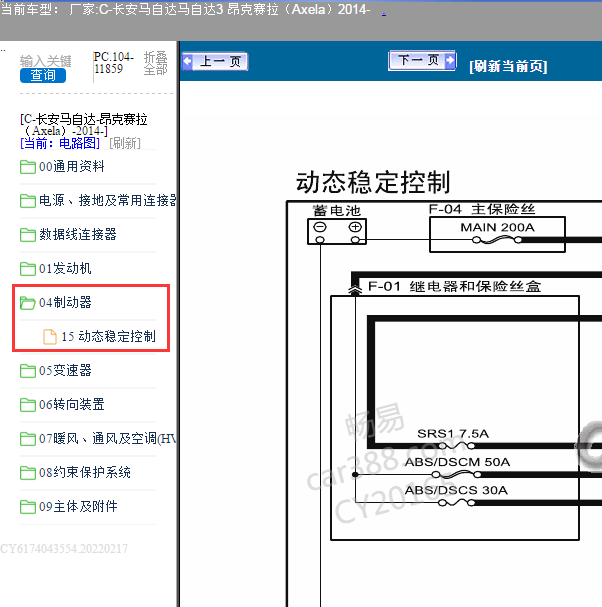Viewport: 602px width, 607px height.
Task: Open the 01发动机 folder icon
Action: (28, 269)
